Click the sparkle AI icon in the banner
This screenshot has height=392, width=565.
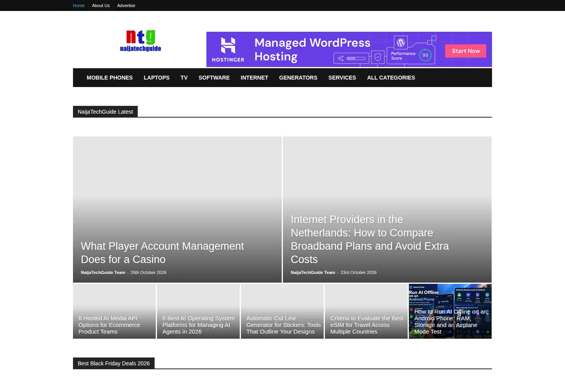pos(341,58)
